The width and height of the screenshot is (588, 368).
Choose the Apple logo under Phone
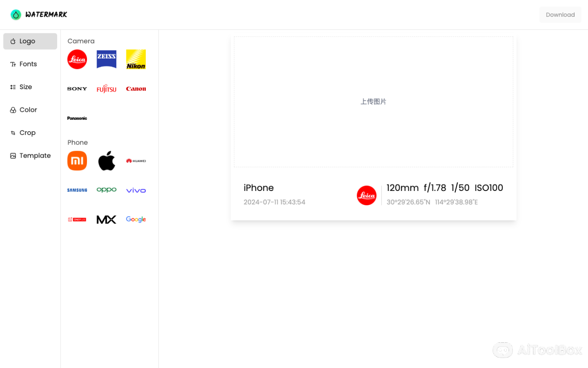pyautogui.click(x=106, y=161)
